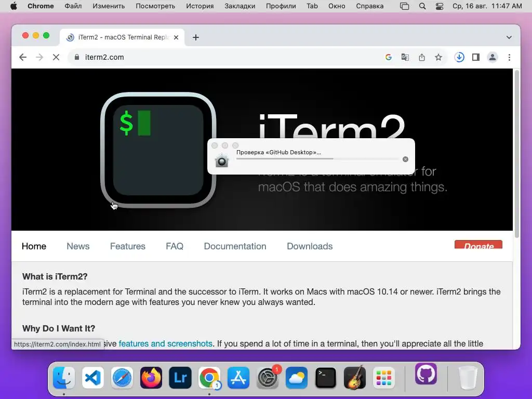Screen dimensions: 532x399
Task: Bookmark page with the star icon
Action: click(x=438, y=57)
